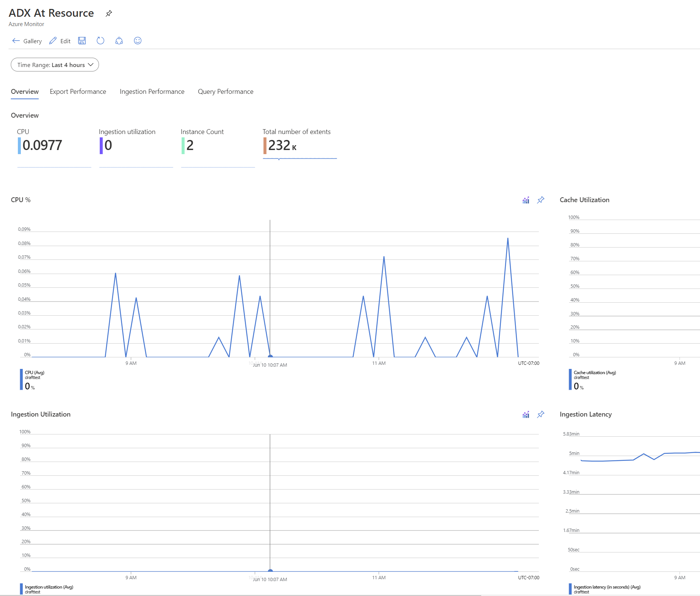Screen dimensions: 700x596
Task: Click the Total number of extents value 232K
Action: click(282, 145)
